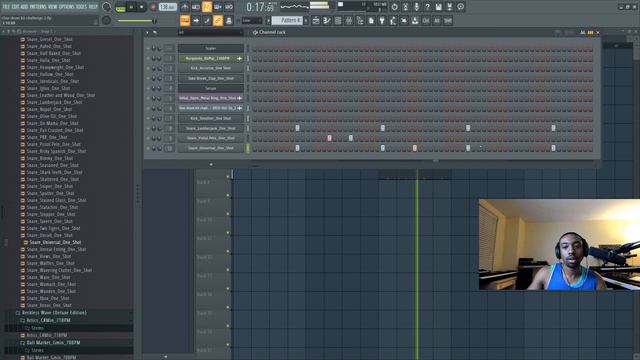The width and height of the screenshot is (640, 360).
Task: Click the tempo field showing 138
Action: coord(167,7)
